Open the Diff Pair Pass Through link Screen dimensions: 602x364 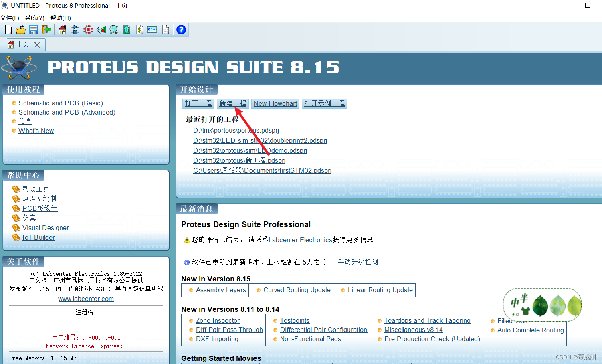(x=229, y=330)
